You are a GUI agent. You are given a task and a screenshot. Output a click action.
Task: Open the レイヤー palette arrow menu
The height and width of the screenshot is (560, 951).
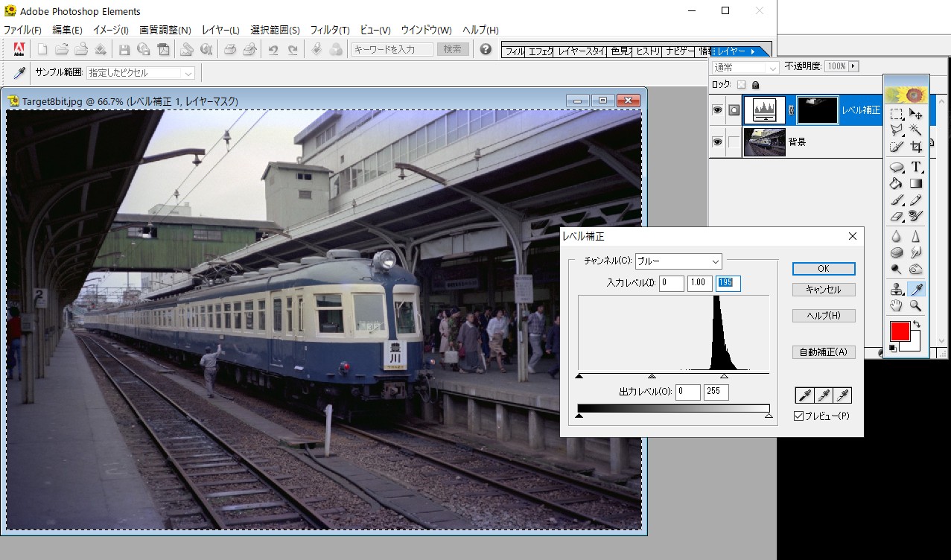753,51
